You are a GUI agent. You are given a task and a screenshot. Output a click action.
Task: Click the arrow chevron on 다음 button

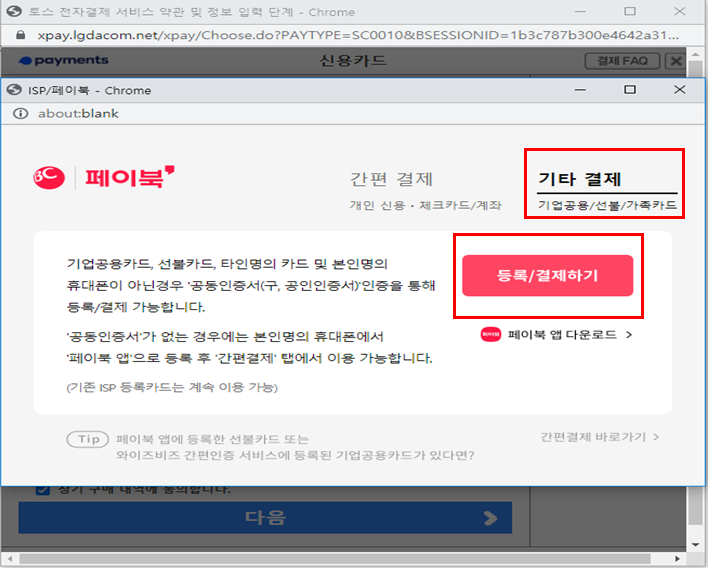point(490,518)
